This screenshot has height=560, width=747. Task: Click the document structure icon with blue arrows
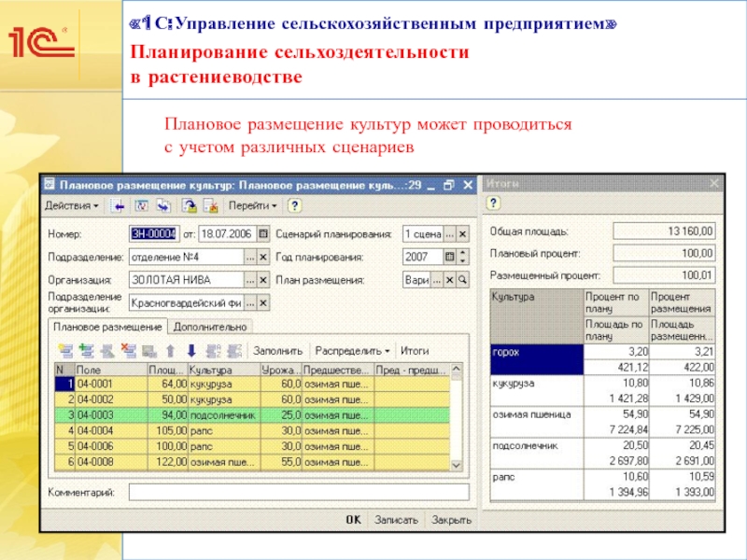pyautogui.click(x=164, y=205)
